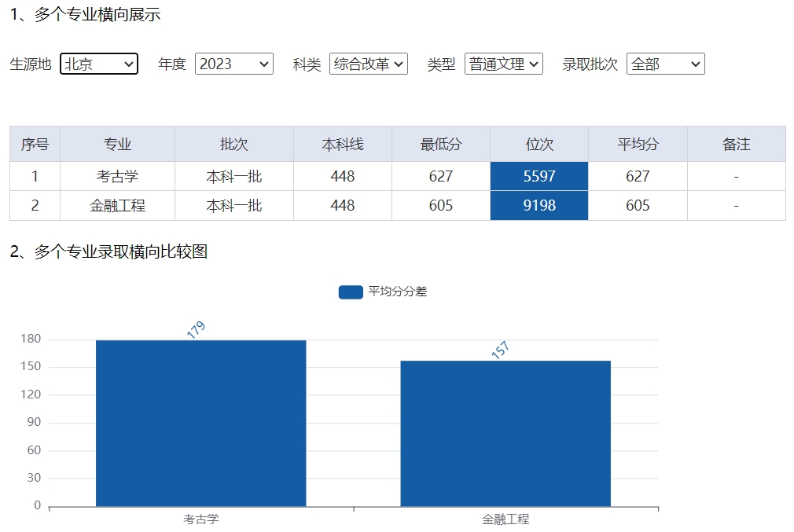794x532 pixels.
Task: Expand the 录取批次 dropdown showing 全部
Action: pyautogui.click(x=665, y=64)
